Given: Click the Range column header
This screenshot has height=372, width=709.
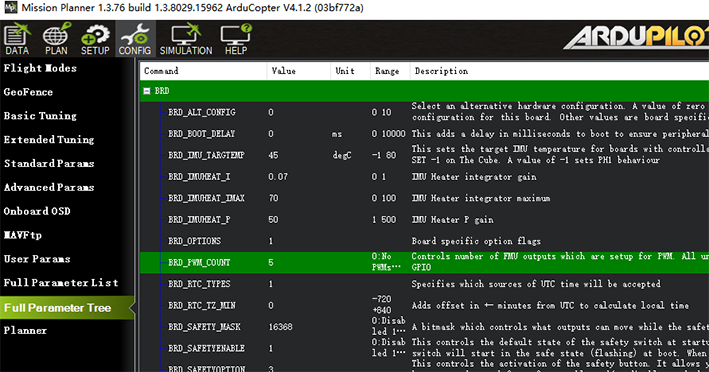Looking at the screenshot, I should coord(390,71).
